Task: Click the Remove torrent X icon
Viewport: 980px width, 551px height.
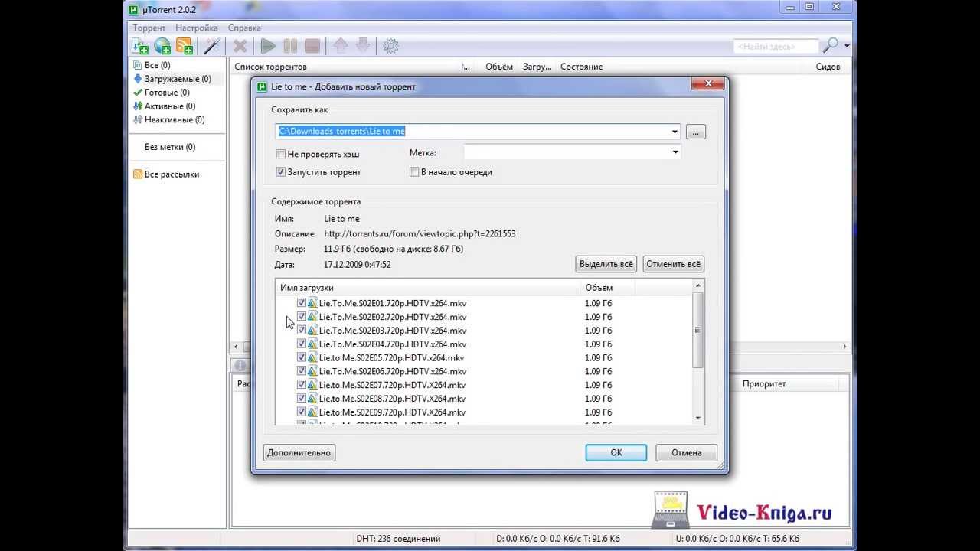Action: 240,47
